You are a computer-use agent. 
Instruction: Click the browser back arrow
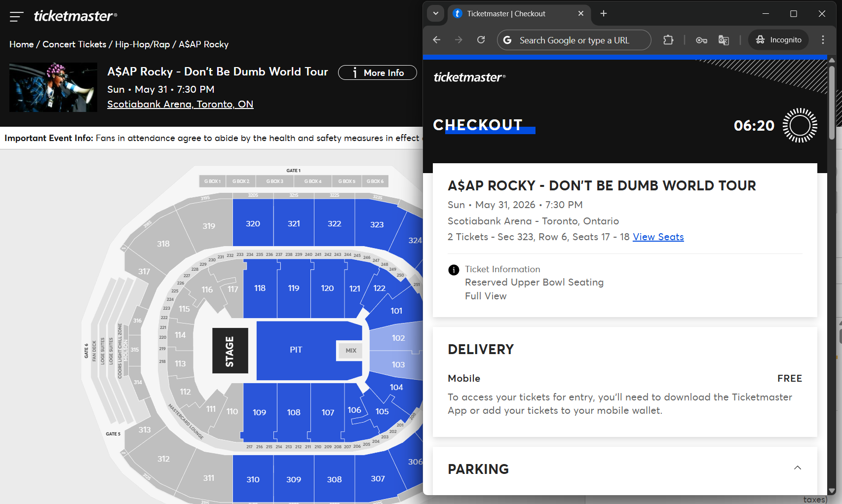(436, 40)
